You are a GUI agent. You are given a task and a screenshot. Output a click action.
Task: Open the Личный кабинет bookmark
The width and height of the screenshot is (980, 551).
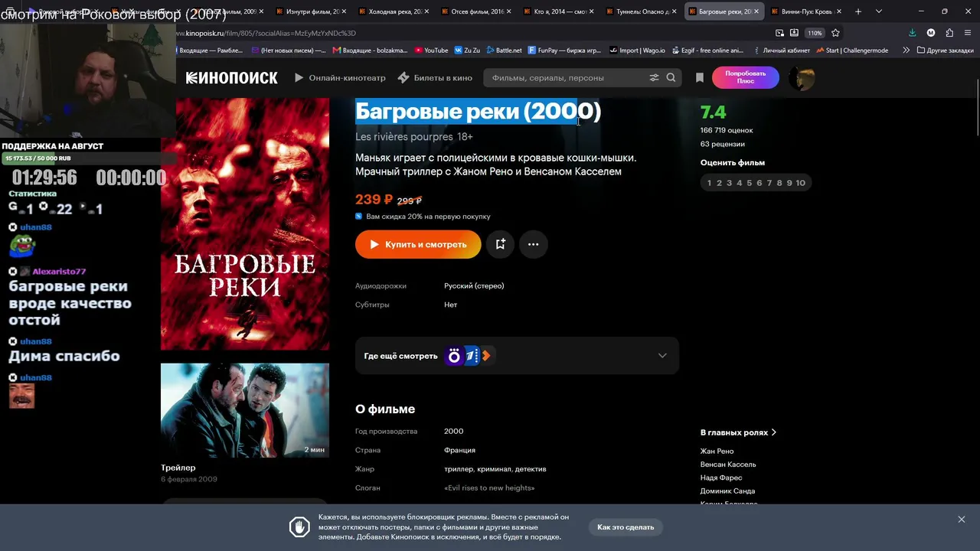pos(781,51)
